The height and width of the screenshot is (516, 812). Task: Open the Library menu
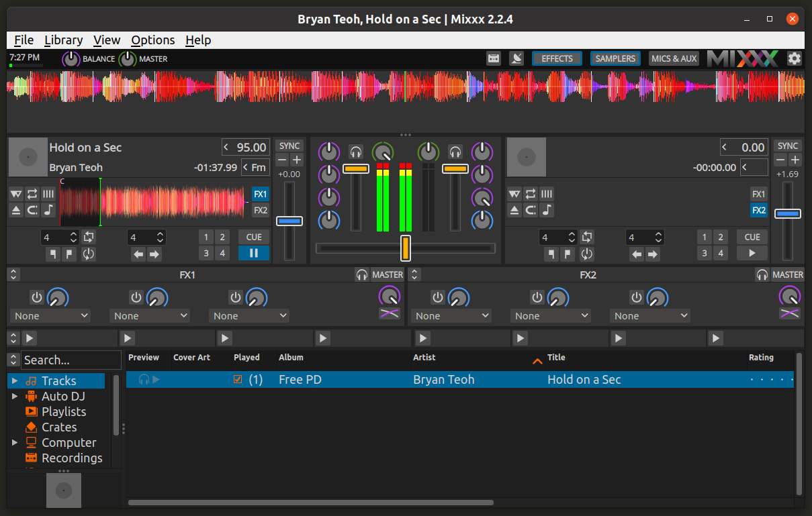(63, 40)
